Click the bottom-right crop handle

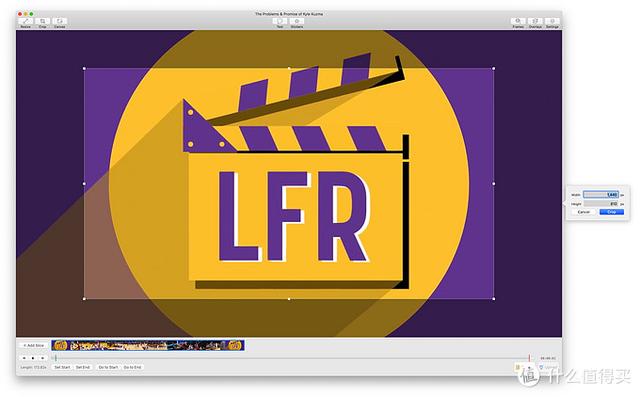click(493, 299)
